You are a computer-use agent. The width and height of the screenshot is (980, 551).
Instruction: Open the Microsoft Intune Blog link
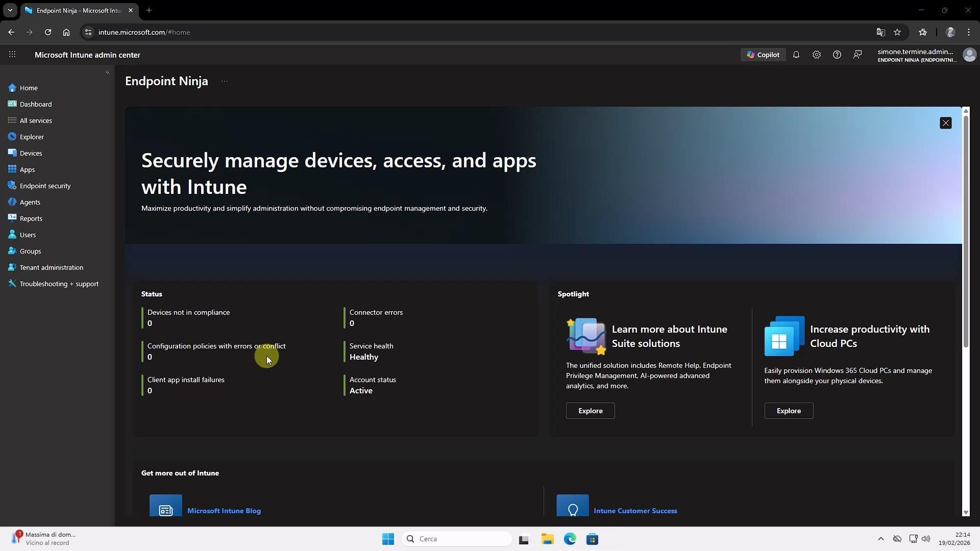click(x=224, y=511)
